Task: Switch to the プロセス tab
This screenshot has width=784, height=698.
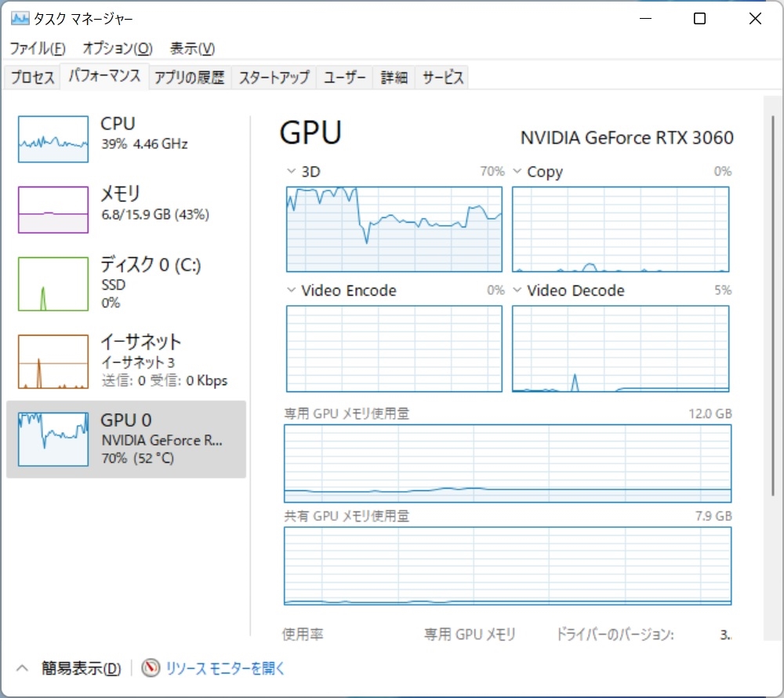Action: pos(33,78)
